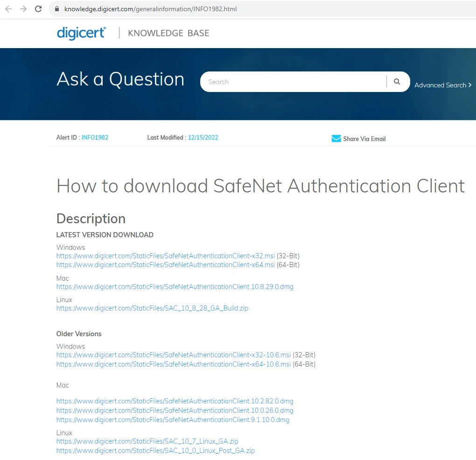Download the Mac SafeNetAuthenticationClient.10.8.29.0.dmg file

pos(175,286)
